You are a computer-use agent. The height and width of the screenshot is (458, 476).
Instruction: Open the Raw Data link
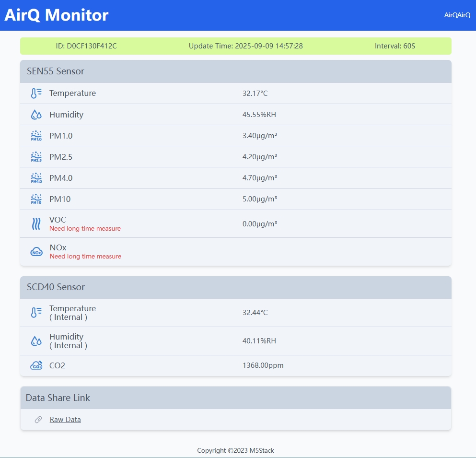coord(65,420)
